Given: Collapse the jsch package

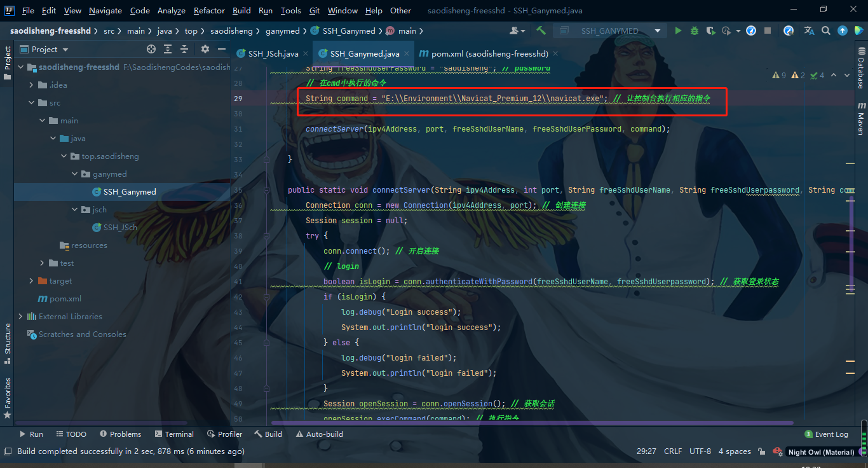Looking at the screenshot, I should click(x=75, y=209).
